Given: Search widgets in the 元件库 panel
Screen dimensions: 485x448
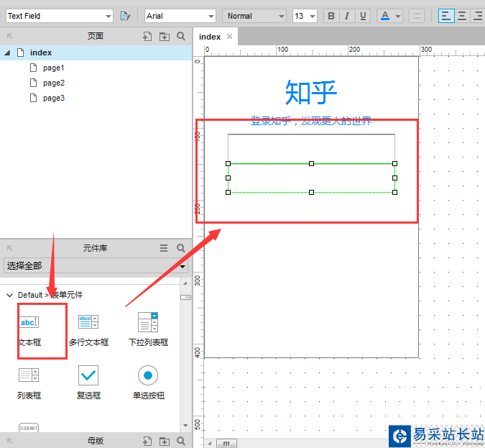Looking at the screenshot, I should [x=181, y=248].
